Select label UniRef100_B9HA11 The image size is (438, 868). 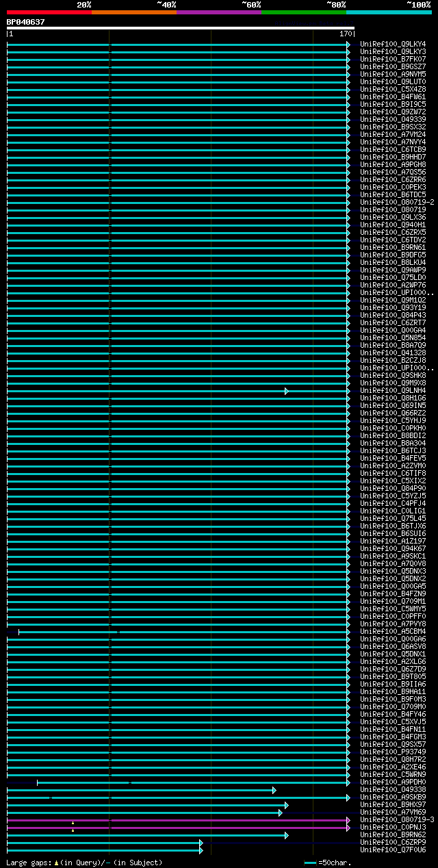tap(393, 692)
